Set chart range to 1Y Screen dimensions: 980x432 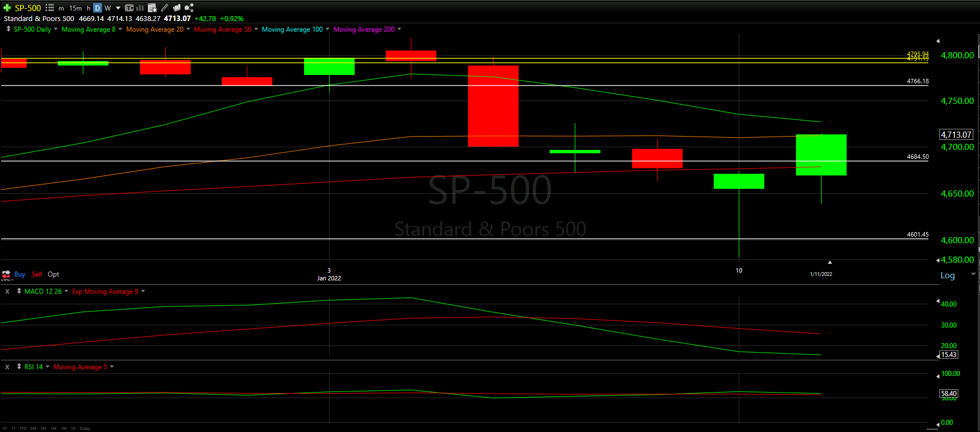[13, 429]
